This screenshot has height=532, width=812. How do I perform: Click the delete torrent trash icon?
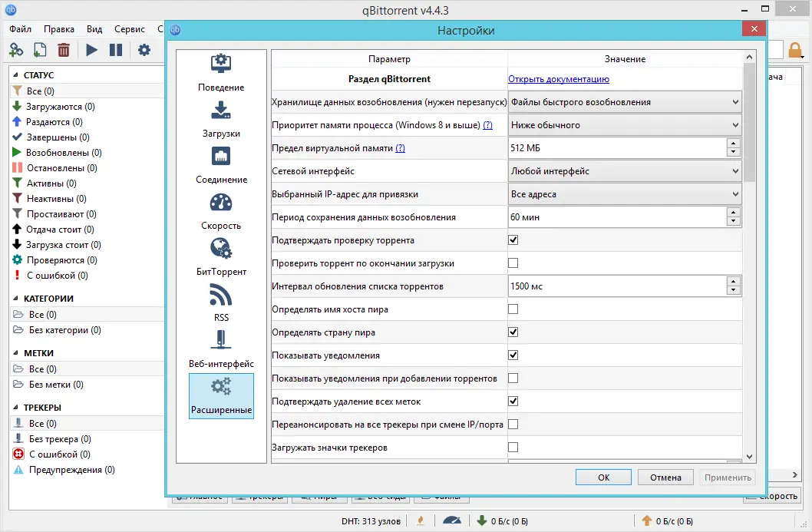(63, 50)
